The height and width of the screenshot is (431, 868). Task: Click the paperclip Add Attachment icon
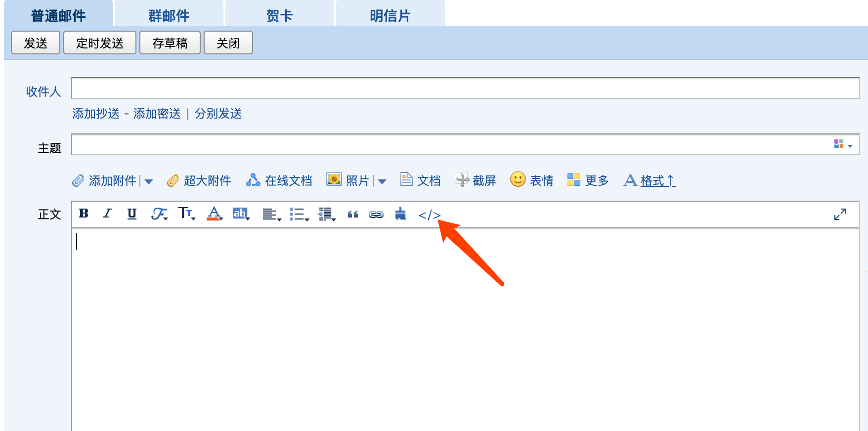(78, 181)
